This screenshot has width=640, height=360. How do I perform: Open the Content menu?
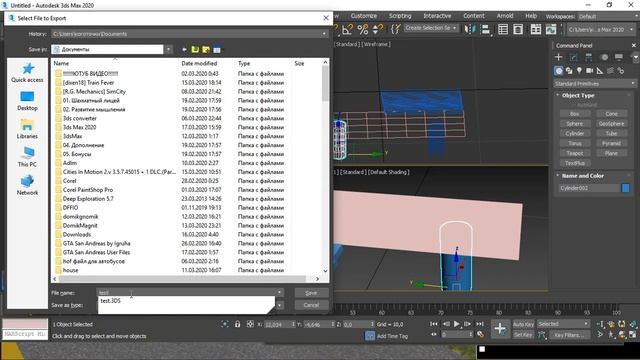(474, 16)
